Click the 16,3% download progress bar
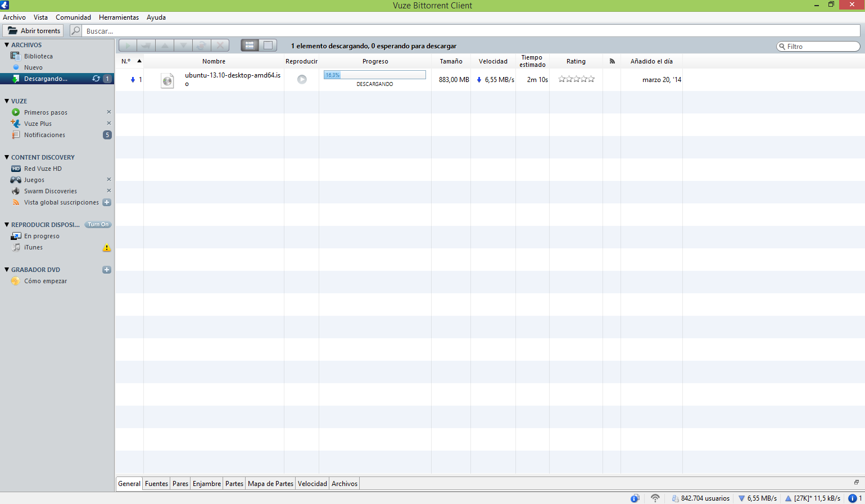Image resolution: width=865 pixels, height=504 pixels. click(x=375, y=75)
